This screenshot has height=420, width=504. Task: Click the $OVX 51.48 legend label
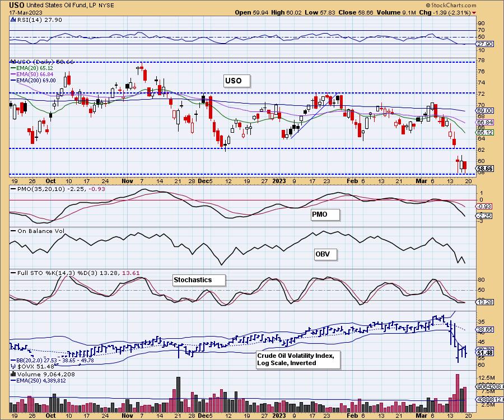tap(36, 367)
